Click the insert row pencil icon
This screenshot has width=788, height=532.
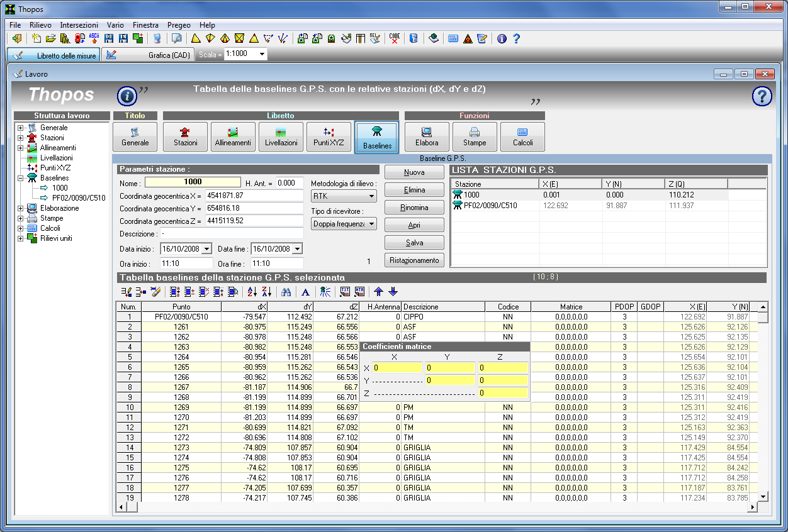point(127,292)
